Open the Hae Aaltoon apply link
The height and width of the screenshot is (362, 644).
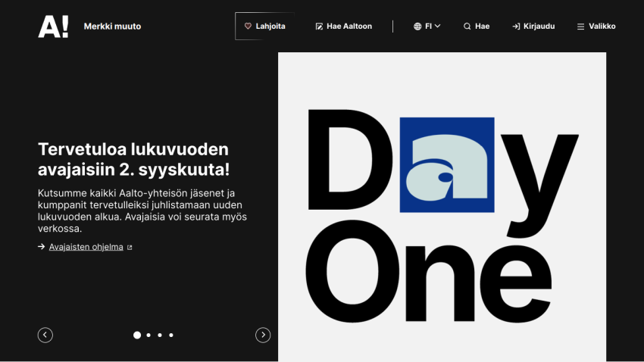tap(344, 27)
